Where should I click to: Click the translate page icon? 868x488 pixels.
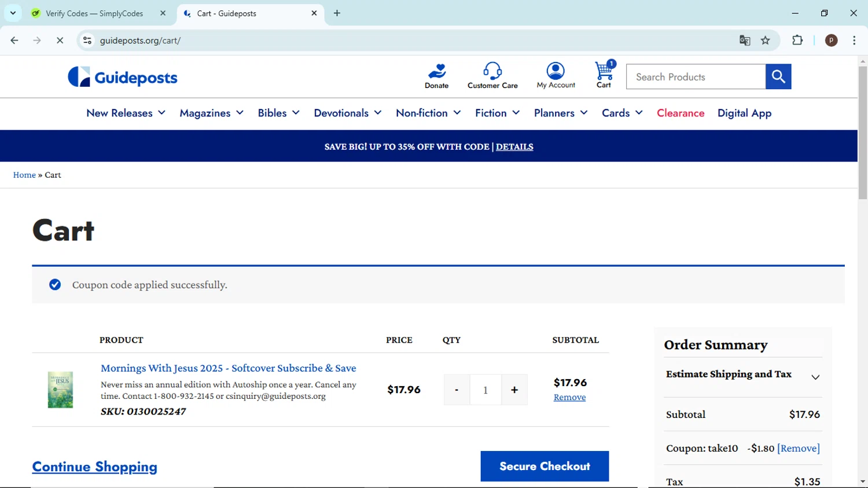(745, 41)
